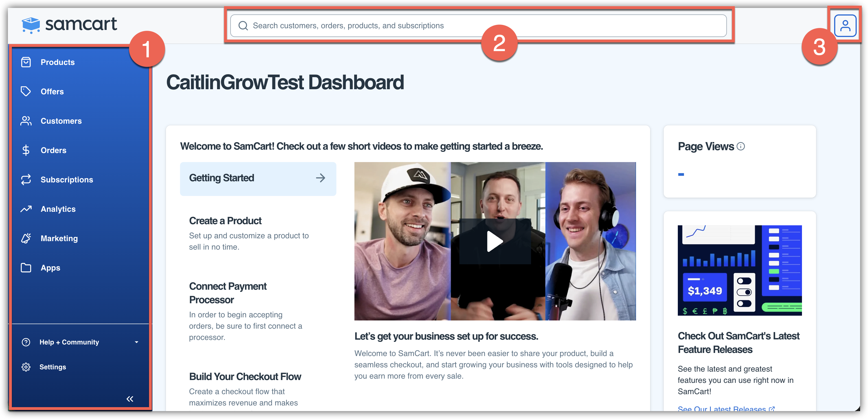
Task: Click the Subscriptions repeat arrows icon
Action: coord(26,180)
